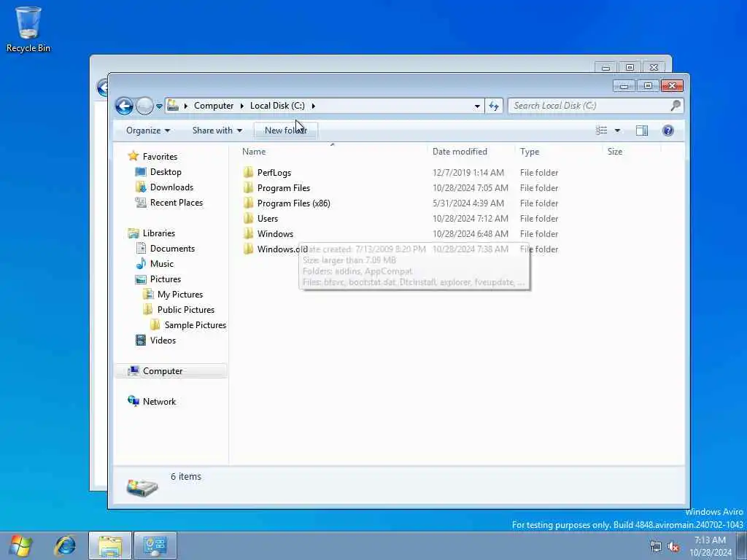Click the date 5/31/2024 4:39 AM
The width and height of the screenshot is (747, 560).
pos(468,203)
